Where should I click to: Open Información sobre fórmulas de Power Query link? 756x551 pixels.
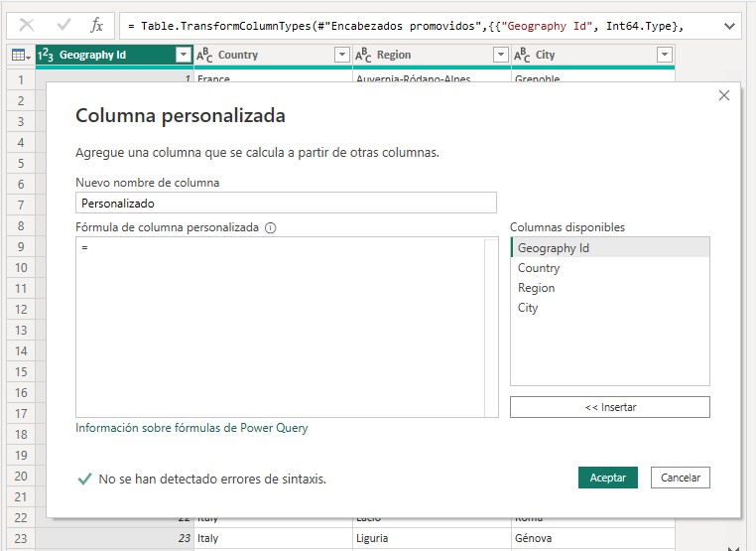pyautogui.click(x=191, y=428)
